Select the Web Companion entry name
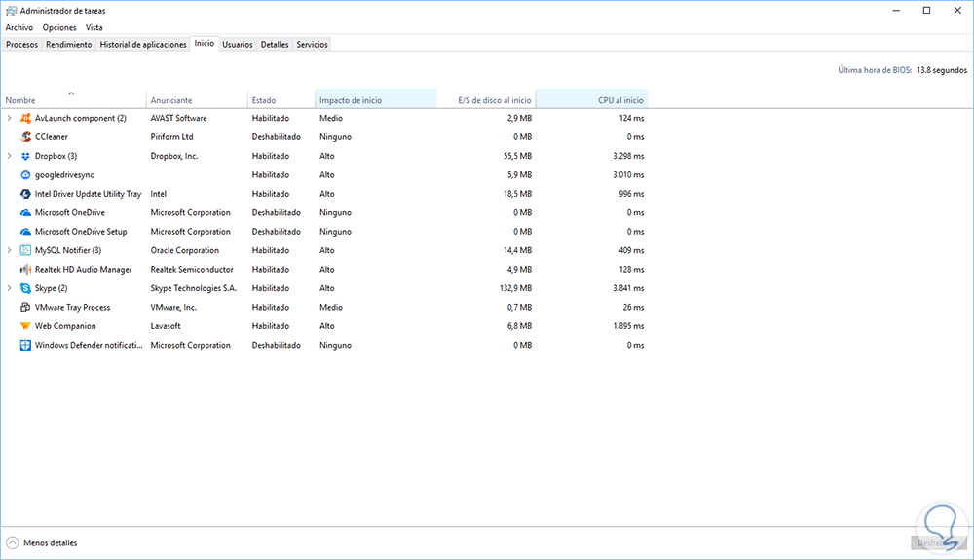The width and height of the screenshot is (974, 560). click(65, 326)
